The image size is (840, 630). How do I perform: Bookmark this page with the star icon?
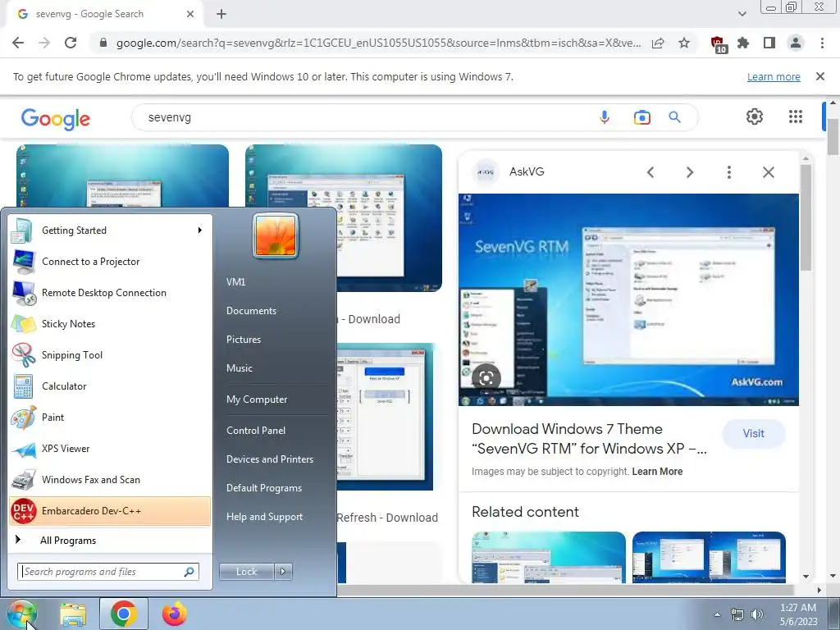[684, 43]
